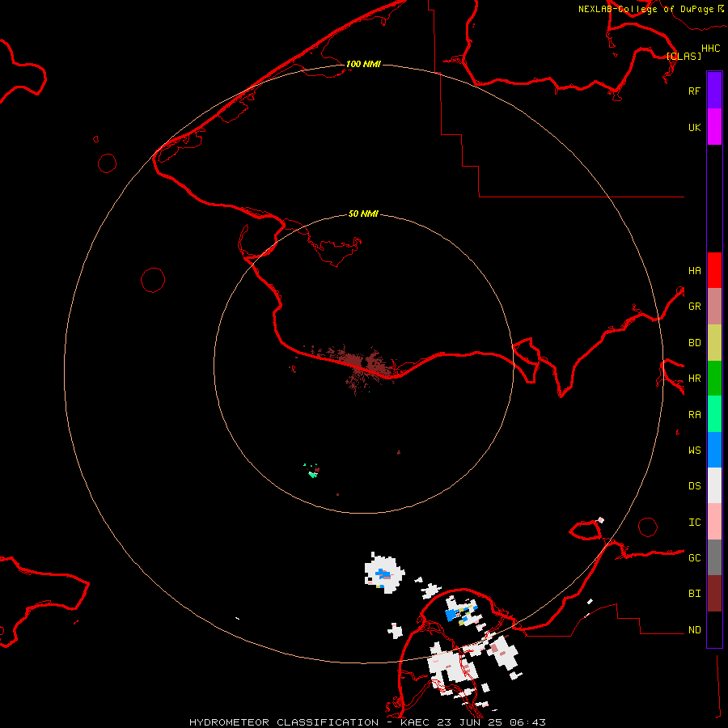The width and height of the screenshot is (728, 728).
Task: Click the "UK" legend label
Action: (694, 127)
